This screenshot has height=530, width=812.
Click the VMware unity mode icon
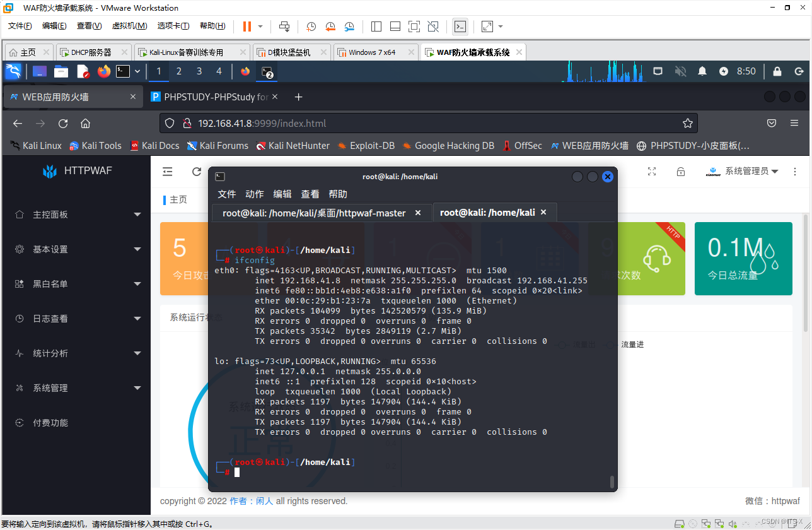(x=433, y=26)
